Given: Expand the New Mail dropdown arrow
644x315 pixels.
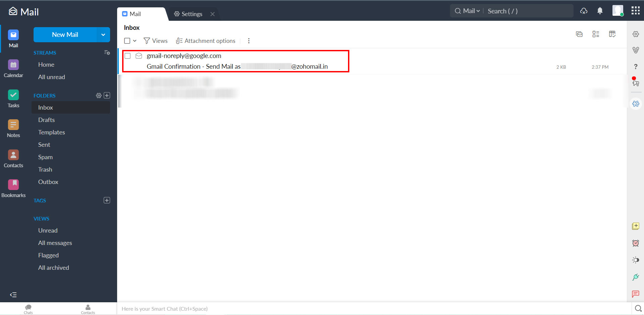Looking at the screenshot, I should (103, 35).
